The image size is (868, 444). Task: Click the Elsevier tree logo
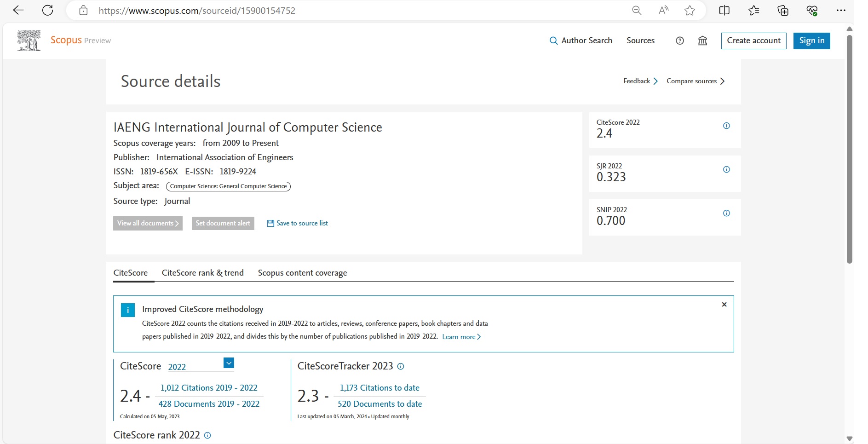(x=29, y=40)
